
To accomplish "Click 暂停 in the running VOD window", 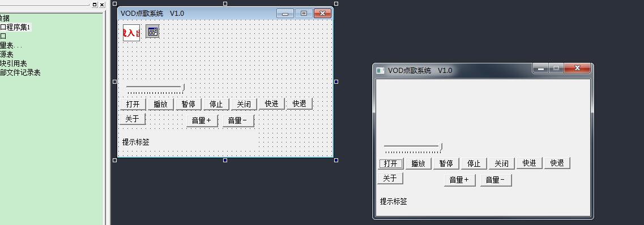I will point(446,163).
